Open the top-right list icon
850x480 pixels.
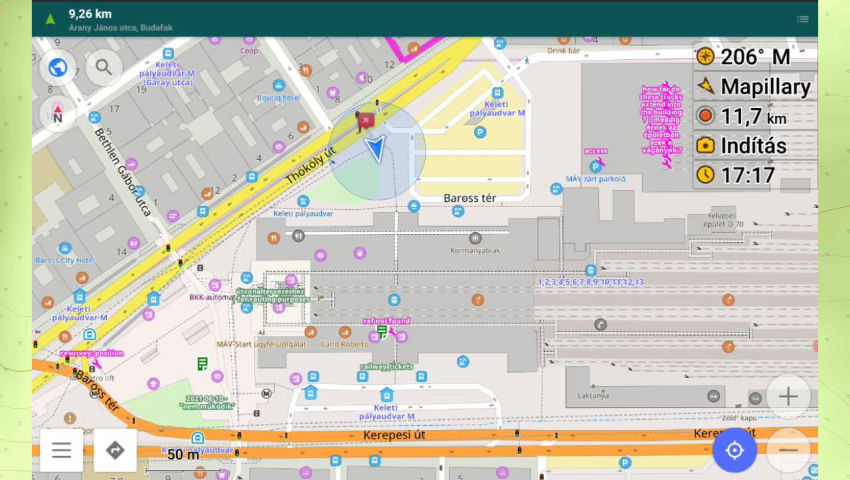803,20
